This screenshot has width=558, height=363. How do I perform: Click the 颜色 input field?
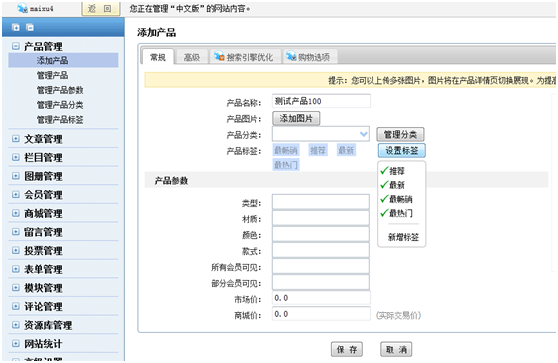[321, 234]
